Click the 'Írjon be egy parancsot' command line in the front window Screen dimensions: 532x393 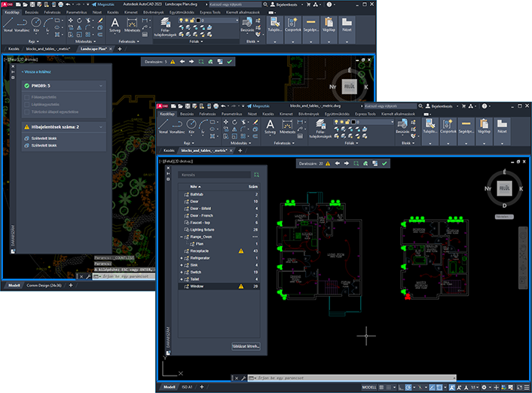(x=352, y=378)
